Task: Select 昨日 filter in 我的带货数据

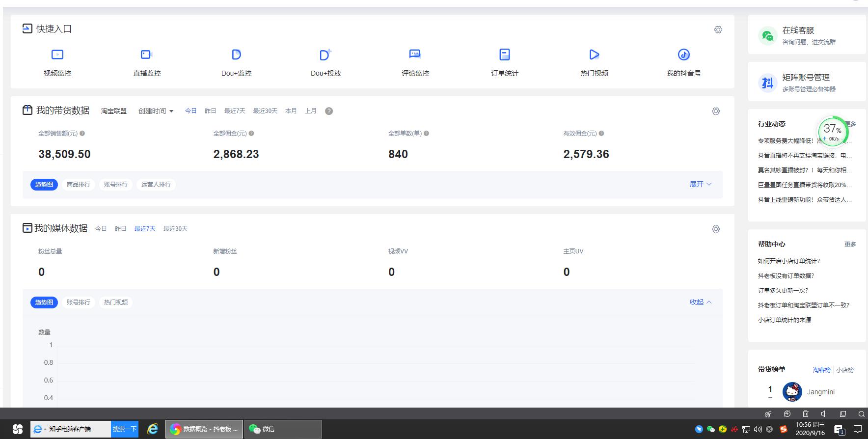Action: click(210, 111)
